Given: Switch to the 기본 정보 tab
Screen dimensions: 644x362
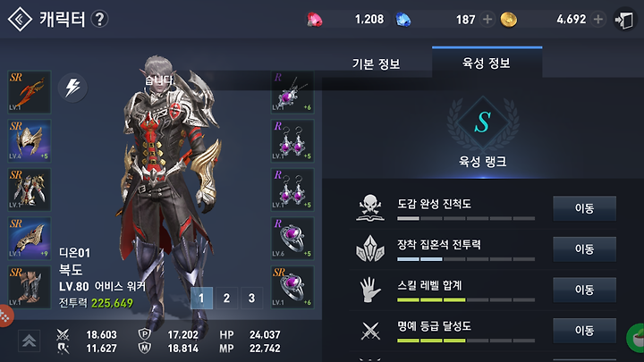Looking at the screenshot, I should 377,63.
